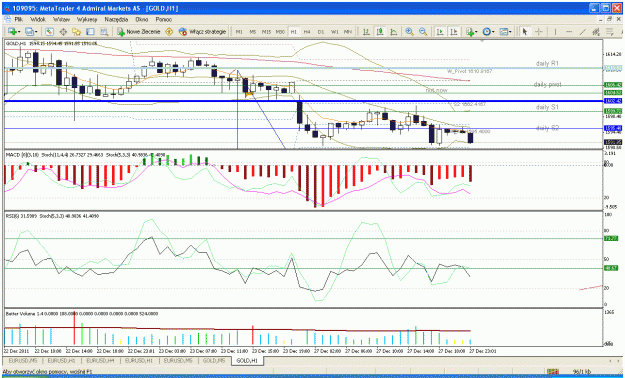Click the 'daily S1' chart label

click(x=547, y=107)
